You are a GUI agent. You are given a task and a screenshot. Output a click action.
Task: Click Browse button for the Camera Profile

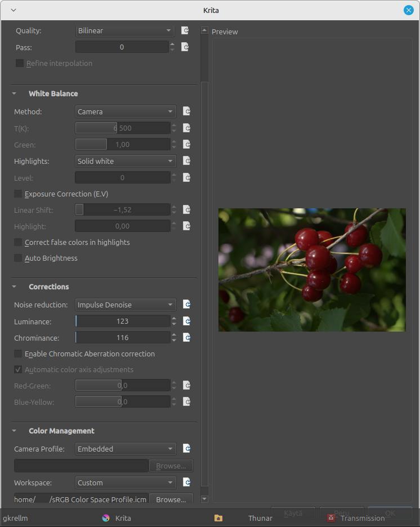[171, 466]
